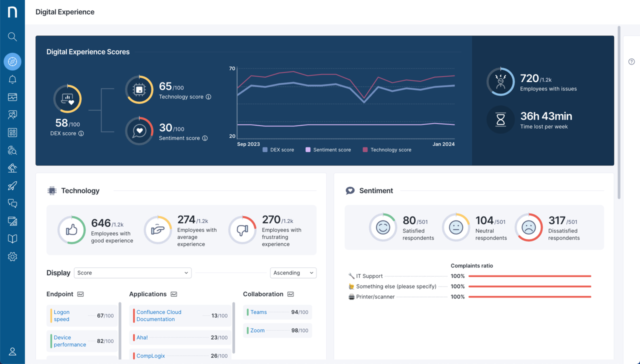Open the alerts bell icon in sidebar
640x364 pixels.
12,79
